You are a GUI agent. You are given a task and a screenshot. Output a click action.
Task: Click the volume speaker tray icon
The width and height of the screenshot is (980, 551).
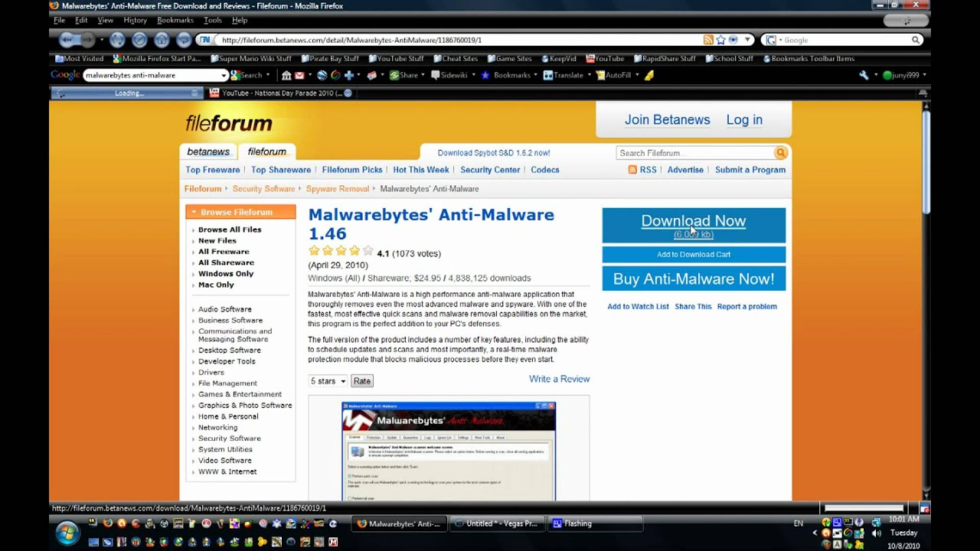tap(876, 533)
